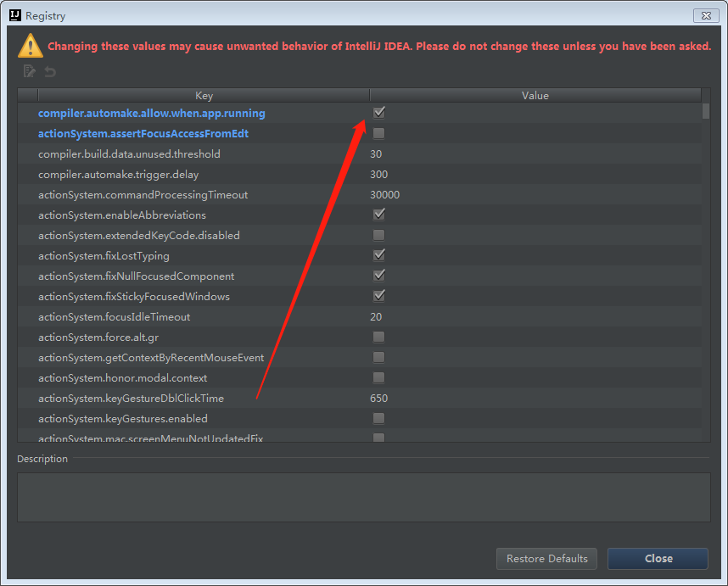Click the edit registry value icon
This screenshot has width=728, height=586.
coord(29,71)
